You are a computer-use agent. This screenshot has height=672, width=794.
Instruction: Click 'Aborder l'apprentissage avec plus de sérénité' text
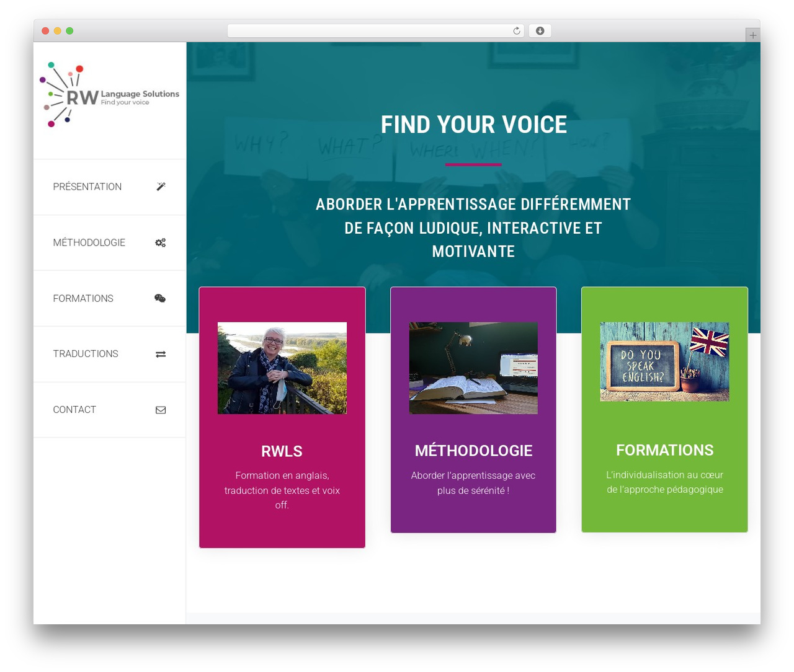[473, 483]
